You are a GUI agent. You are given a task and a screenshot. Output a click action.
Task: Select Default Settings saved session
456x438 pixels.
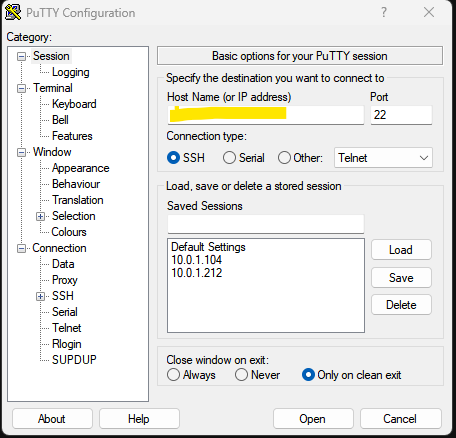point(208,247)
